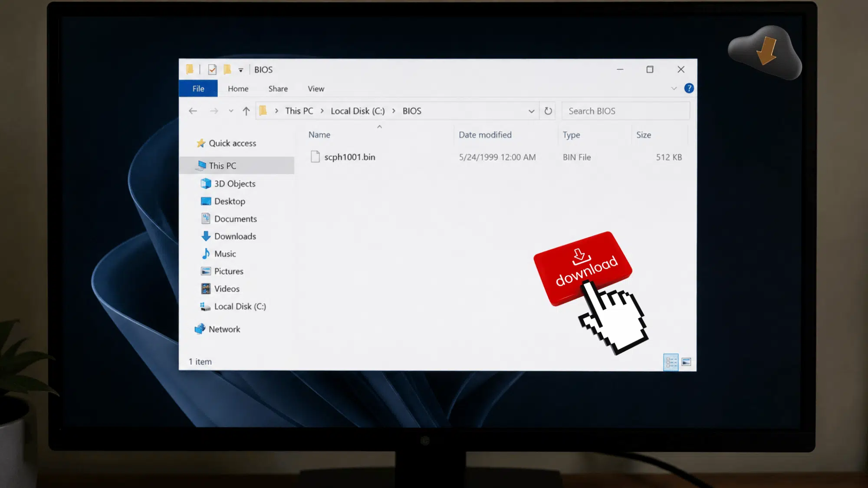
Task: Click the Videos film icon
Action: [206, 288]
